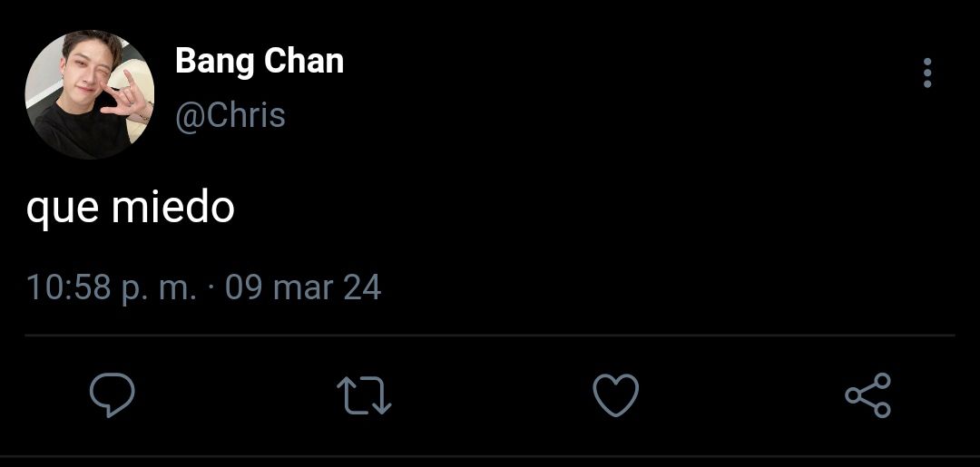Open tweet details via the 10:58 p. m. timestamp

pos(112,287)
